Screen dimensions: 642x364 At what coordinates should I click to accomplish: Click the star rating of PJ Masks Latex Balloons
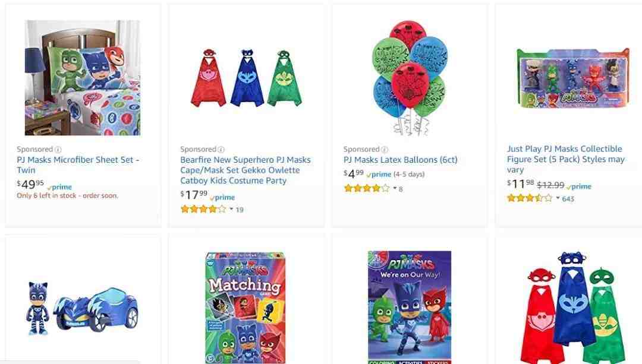(366, 188)
